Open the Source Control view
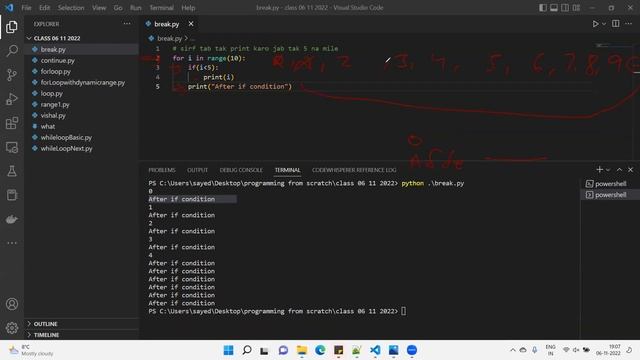Screen dimensions: 640x360 click(x=12, y=75)
